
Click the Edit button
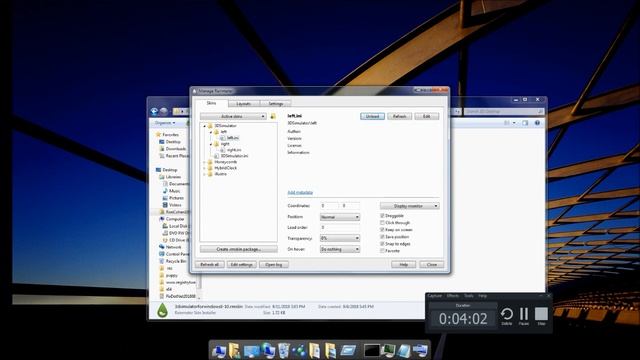427,116
